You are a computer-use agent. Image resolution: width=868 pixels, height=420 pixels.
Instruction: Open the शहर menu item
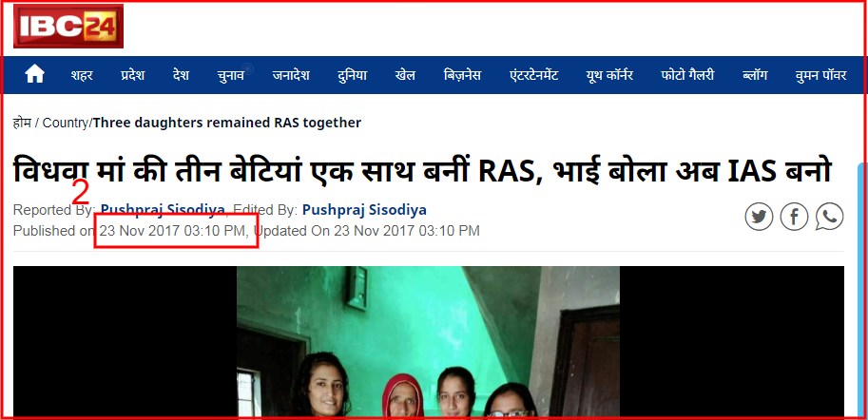tap(82, 75)
